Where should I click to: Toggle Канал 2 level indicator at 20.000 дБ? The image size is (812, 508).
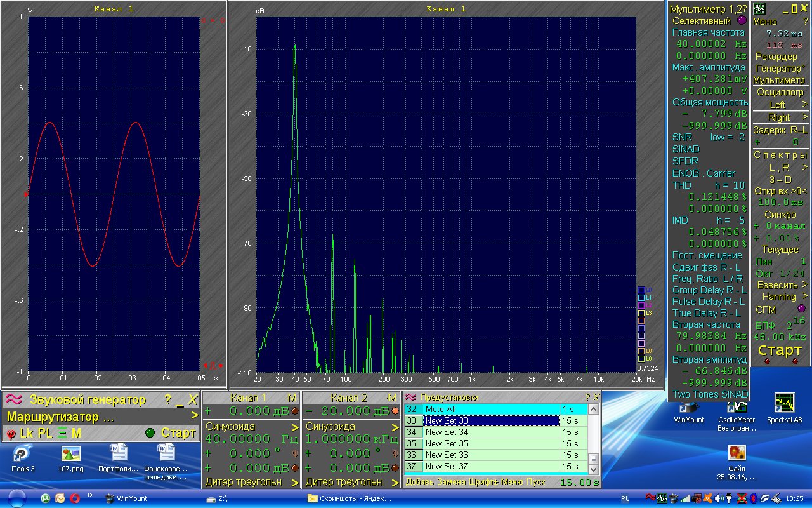[395, 411]
